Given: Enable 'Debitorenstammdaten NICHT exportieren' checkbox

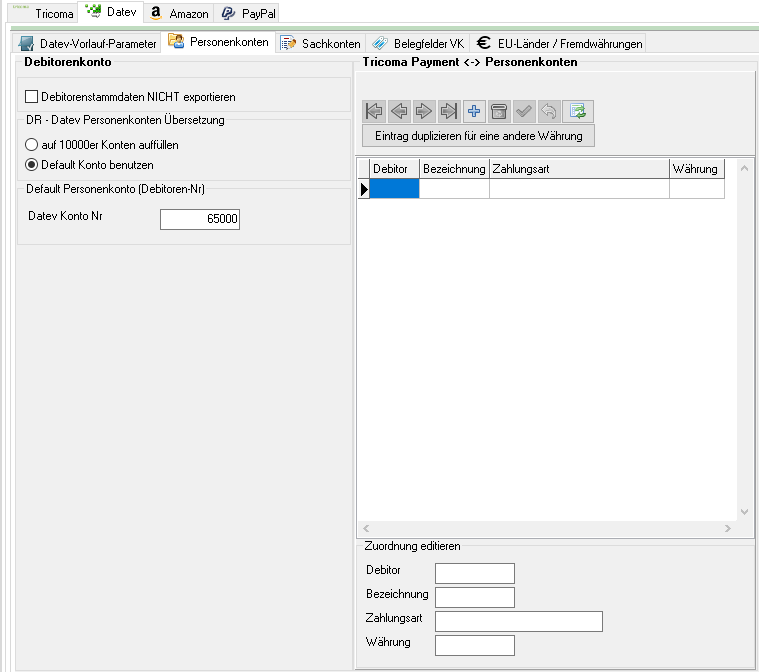Looking at the screenshot, I should coord(31,97).
